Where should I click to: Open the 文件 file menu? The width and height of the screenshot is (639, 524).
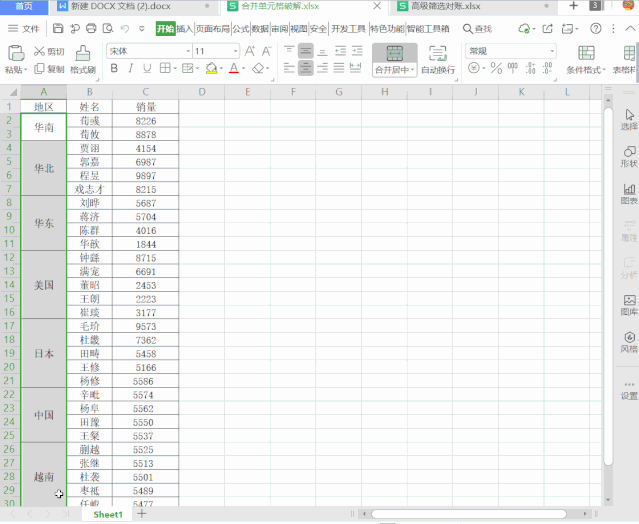[x=24, y=29]
